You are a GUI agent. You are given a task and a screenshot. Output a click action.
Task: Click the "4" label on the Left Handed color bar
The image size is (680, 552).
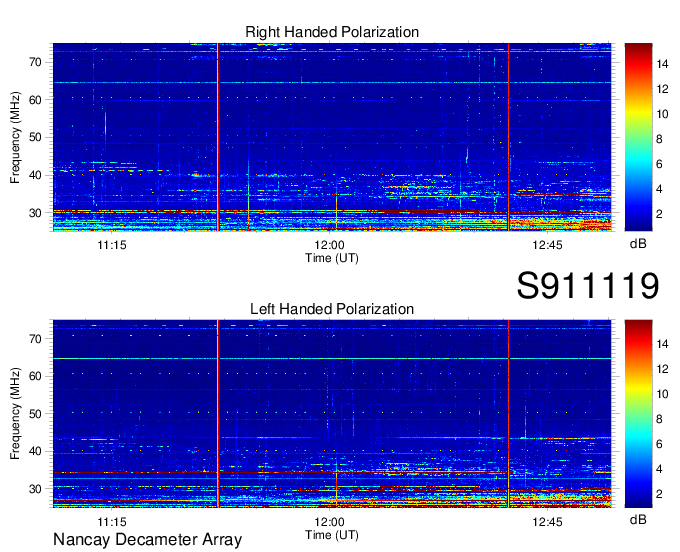coord(659,469)
